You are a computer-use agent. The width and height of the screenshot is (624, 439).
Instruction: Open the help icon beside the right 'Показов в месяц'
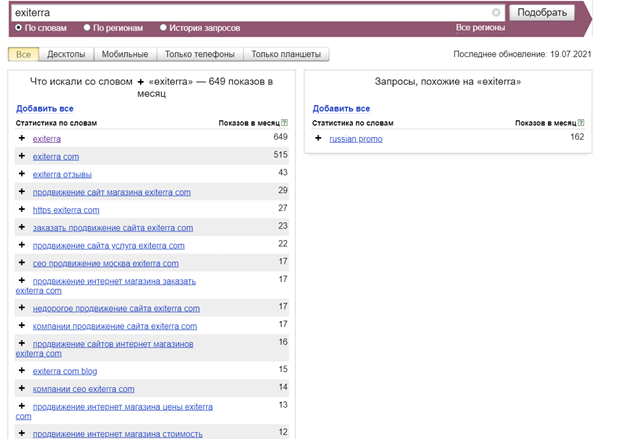click(581, 123)
